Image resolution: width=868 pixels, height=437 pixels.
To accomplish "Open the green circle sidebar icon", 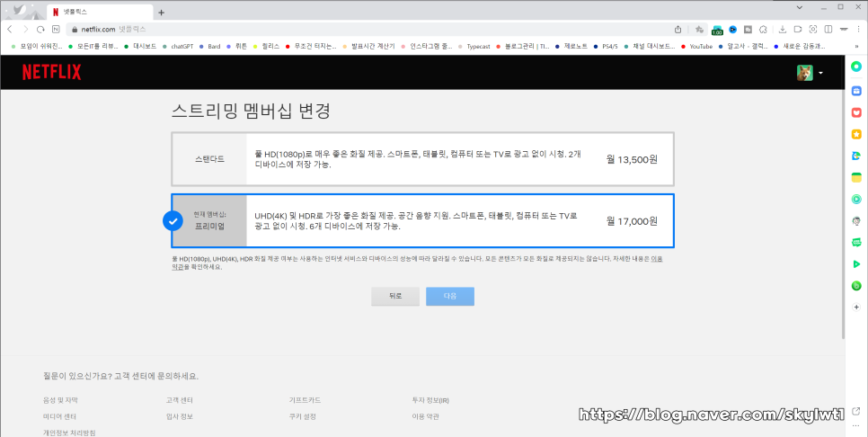I will tap(856, 67).
